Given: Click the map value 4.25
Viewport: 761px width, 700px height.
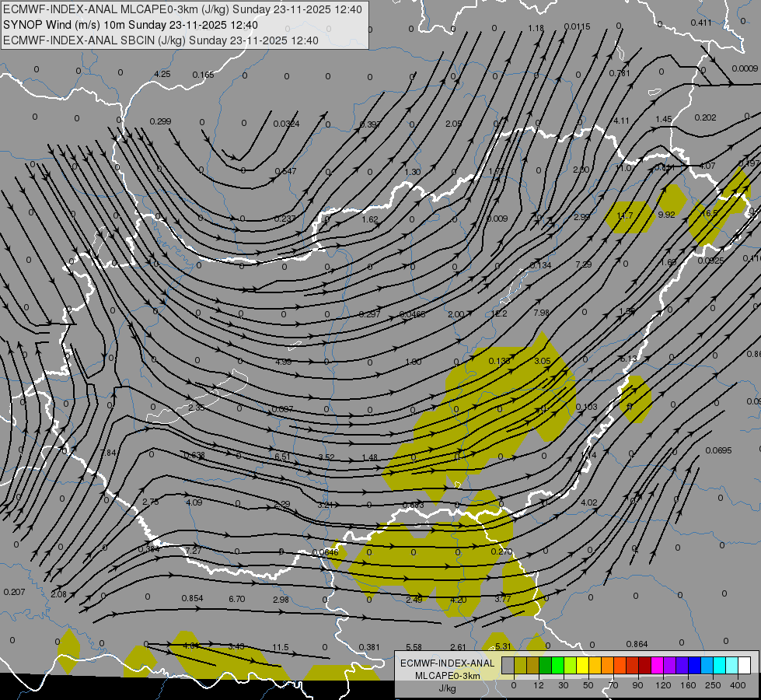Looking at the screenshot, I should click(x=162, y=75).
